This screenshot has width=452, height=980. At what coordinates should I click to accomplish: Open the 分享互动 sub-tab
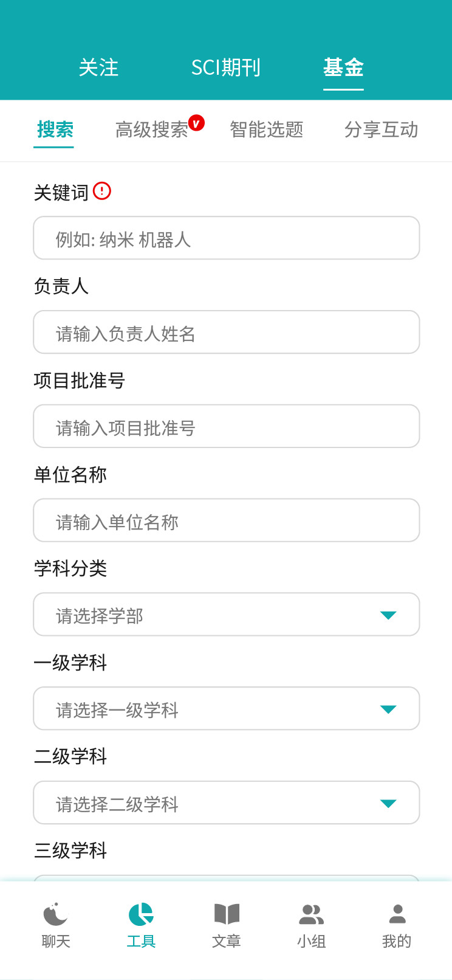381,129
